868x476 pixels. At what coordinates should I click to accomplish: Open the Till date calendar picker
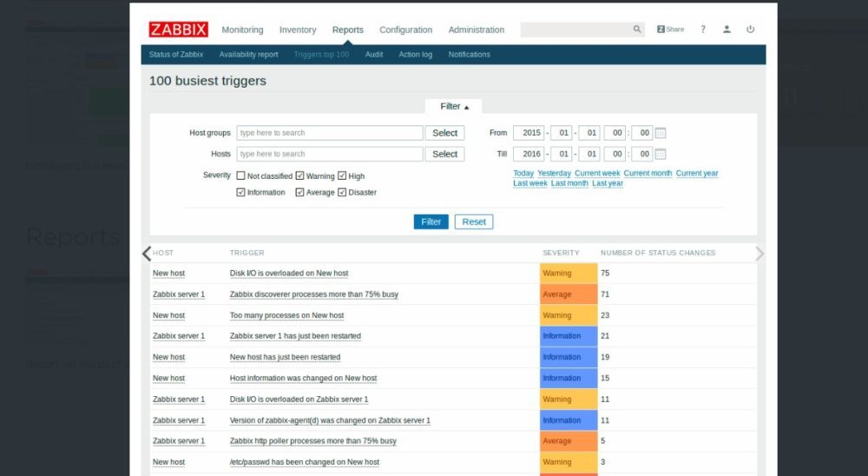(x=661, y=154)
